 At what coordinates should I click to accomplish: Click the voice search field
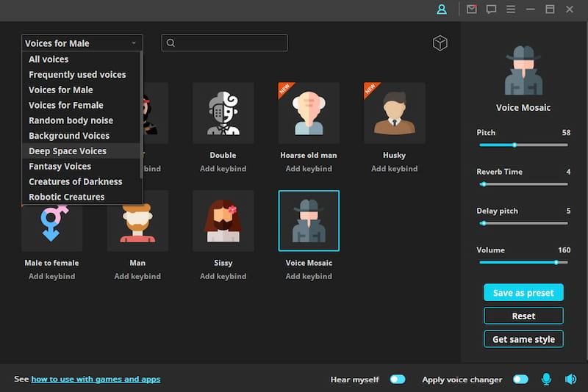click(x=224, y=43)
